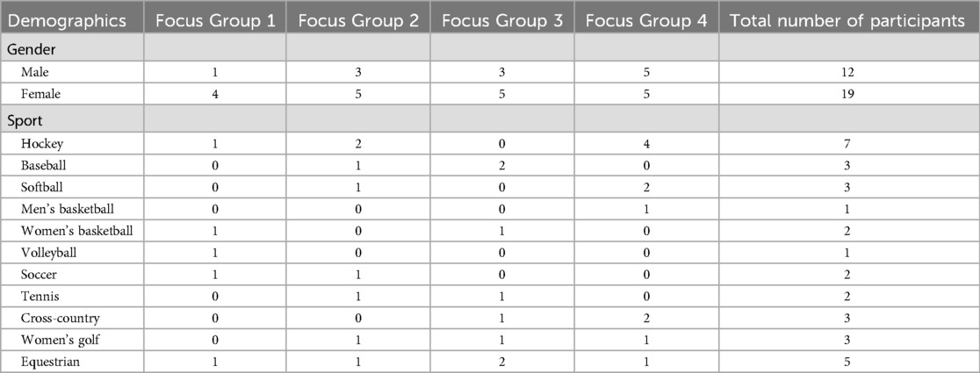Click the Sport section row label
Viewport: 980px width, 373px height.
point(25,121)
